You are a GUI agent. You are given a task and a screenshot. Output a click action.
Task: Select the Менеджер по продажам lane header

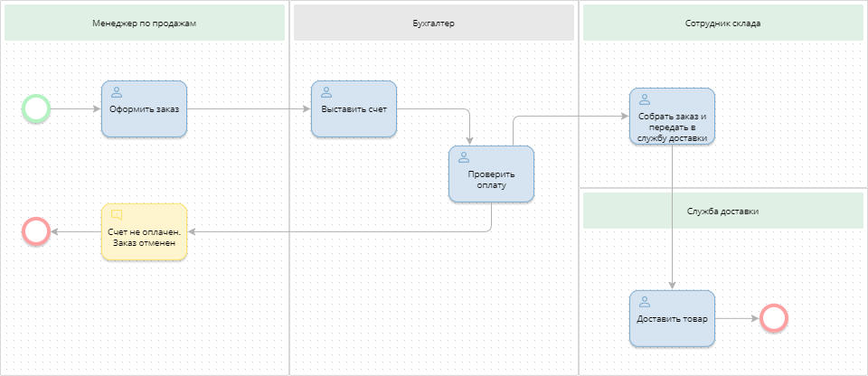click(145, 23)
